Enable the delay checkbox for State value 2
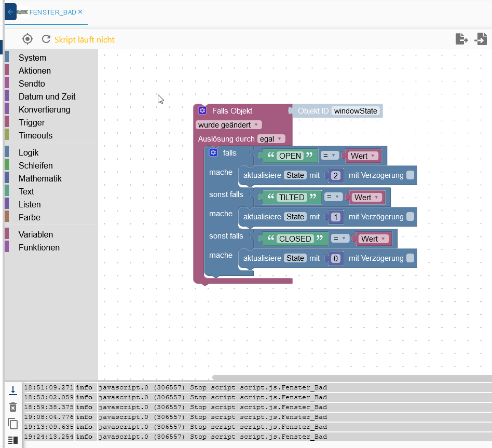 (410, 175)
